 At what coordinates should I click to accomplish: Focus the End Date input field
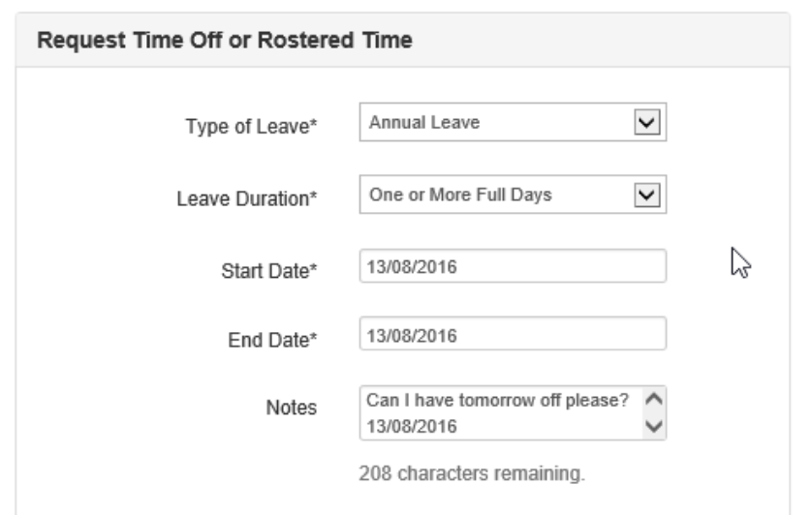click(512, 336)
